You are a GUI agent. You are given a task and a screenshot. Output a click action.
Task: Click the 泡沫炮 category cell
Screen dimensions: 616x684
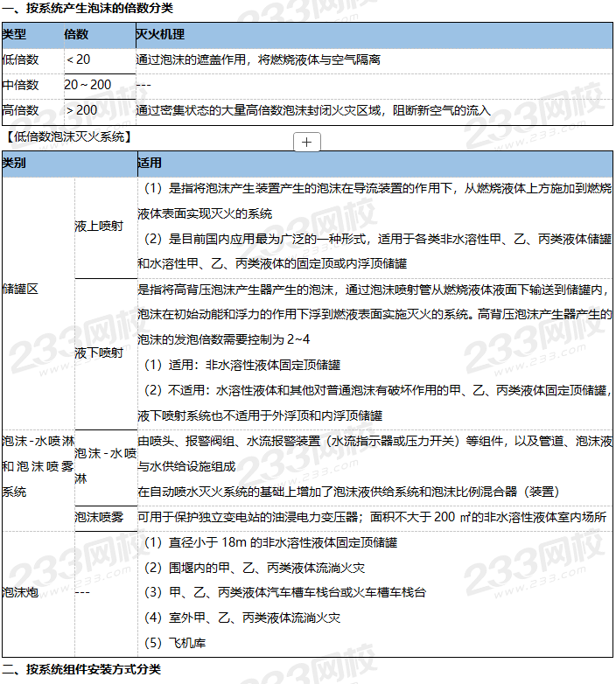[x=21, y=592]
